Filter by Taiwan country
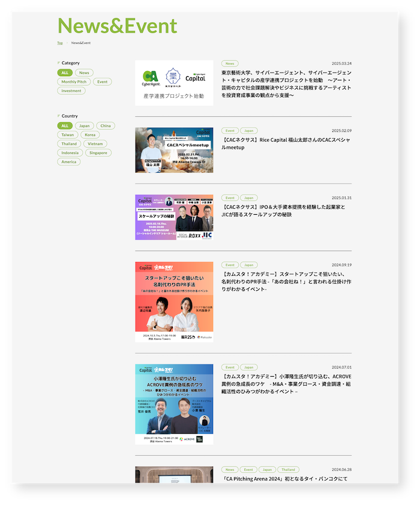 (x=68, y=135)
